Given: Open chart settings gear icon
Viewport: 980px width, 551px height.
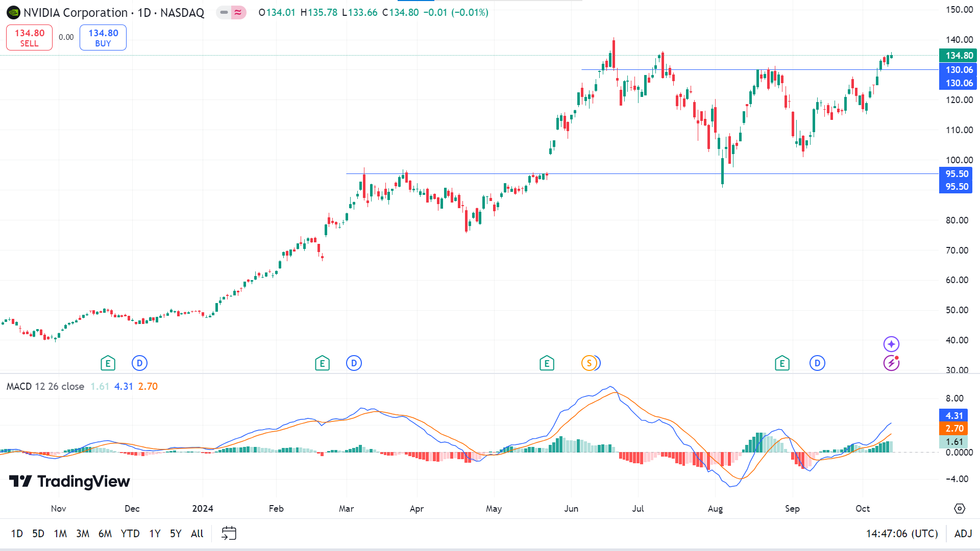Looking at the screenshot, I should pos(960,509).
